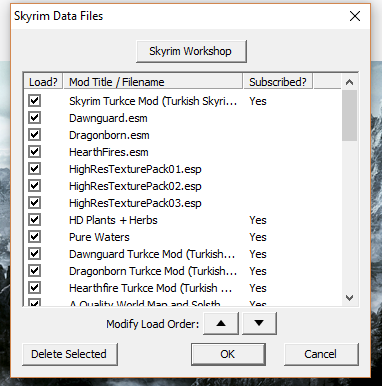Close the Skyrim Data Files dialog
The width and height of the screenshot is (382, 386).
pos(355,16)
